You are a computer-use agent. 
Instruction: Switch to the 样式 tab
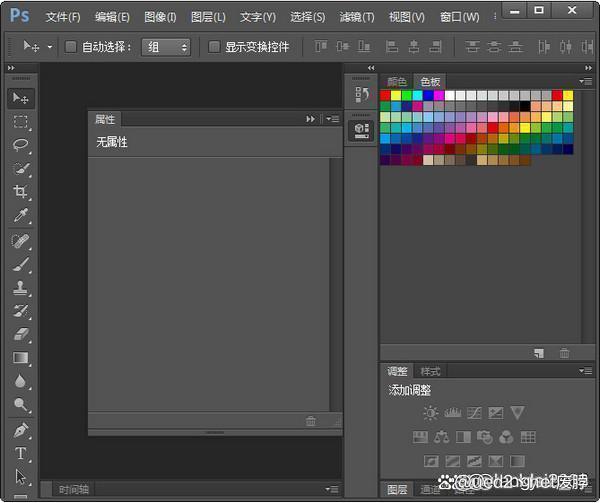(430, 372)
